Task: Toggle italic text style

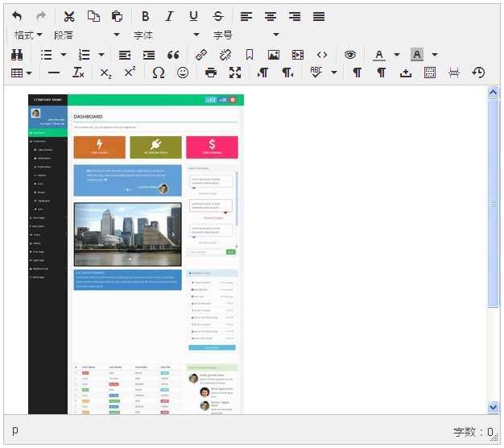Action: pyautogui.click(x=169, y=16)
